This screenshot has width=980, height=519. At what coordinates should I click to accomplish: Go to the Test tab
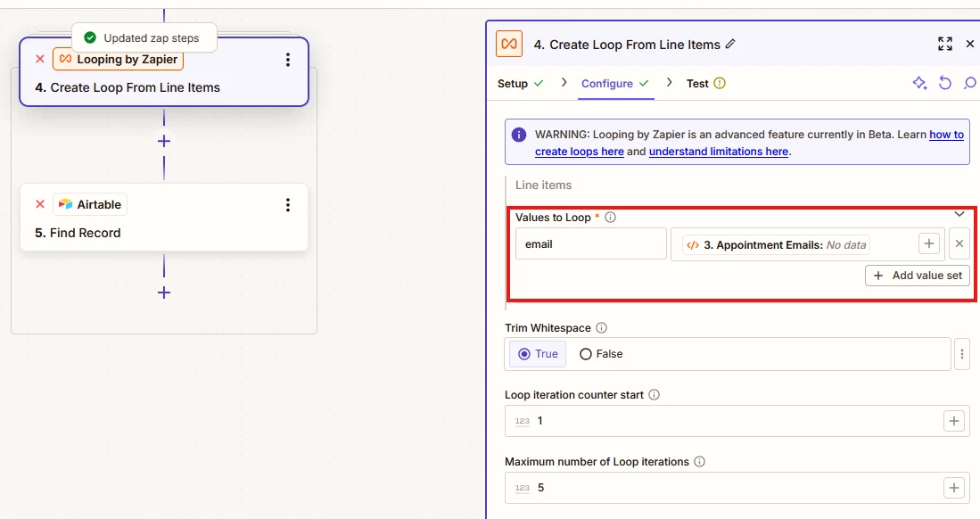point(705,83)
